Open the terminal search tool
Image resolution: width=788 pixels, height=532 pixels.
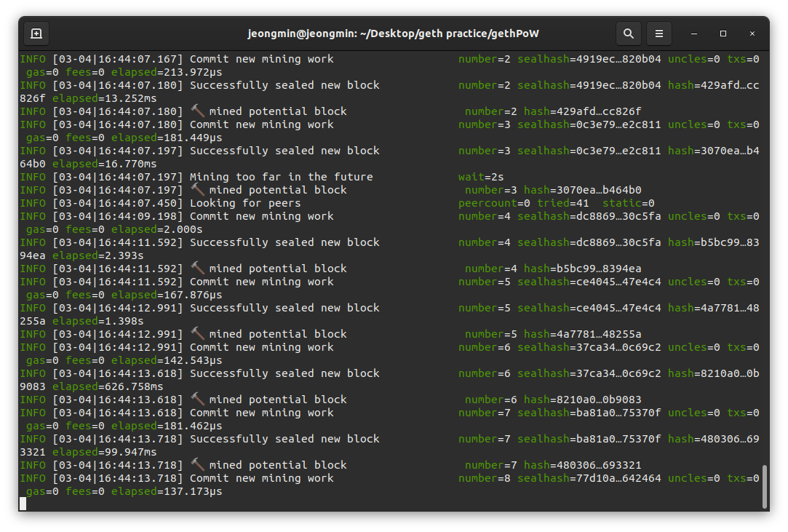pos(628,33)
